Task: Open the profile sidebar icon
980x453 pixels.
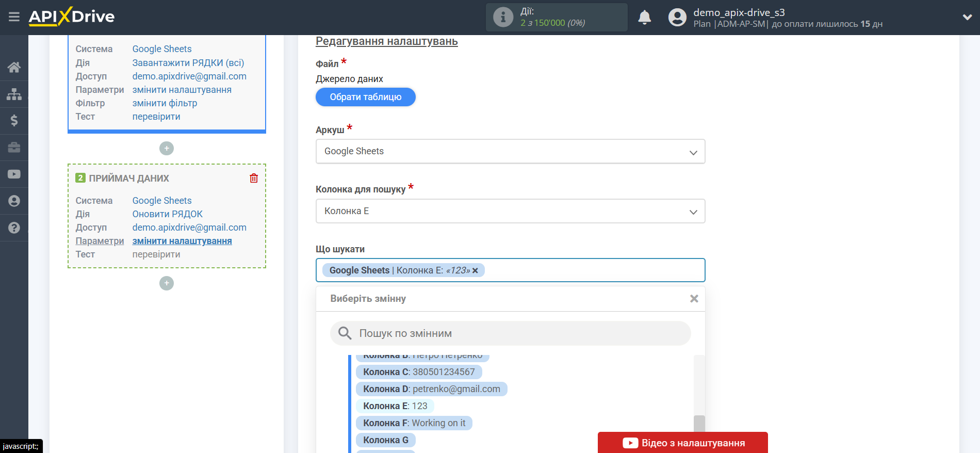Action: tap(14, 201)
